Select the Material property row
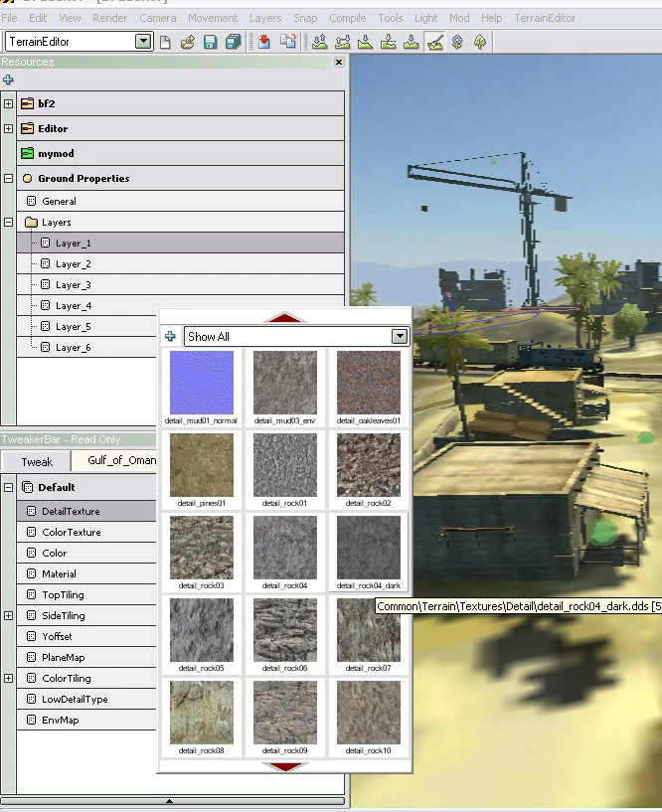The width and height of the screenshot is (662, 812). [86, 573]
